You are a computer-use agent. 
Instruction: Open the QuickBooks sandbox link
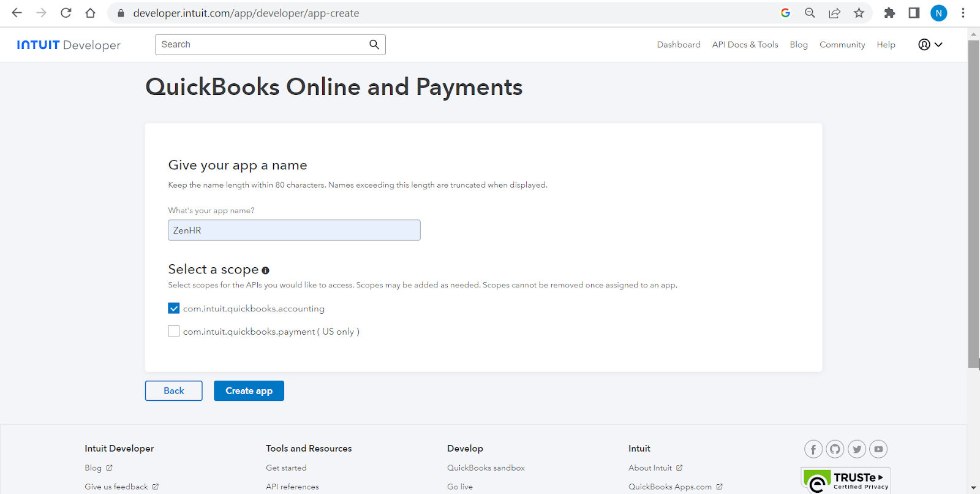(x=486, y=468)
